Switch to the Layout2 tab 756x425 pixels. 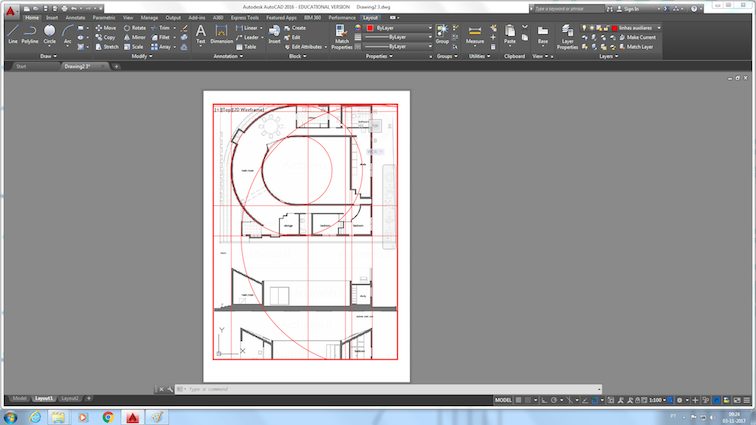coord(70,398)
